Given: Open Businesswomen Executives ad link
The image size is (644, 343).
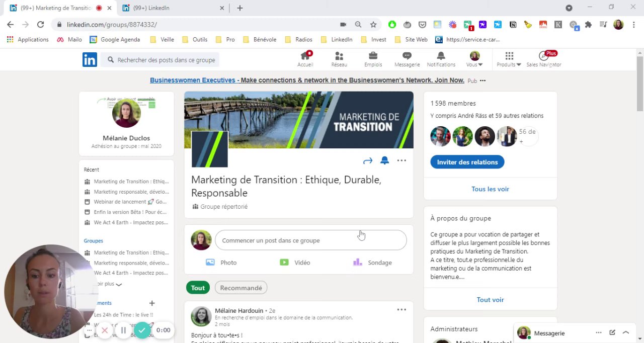Looking at the screenshot, I should (307, 80).
